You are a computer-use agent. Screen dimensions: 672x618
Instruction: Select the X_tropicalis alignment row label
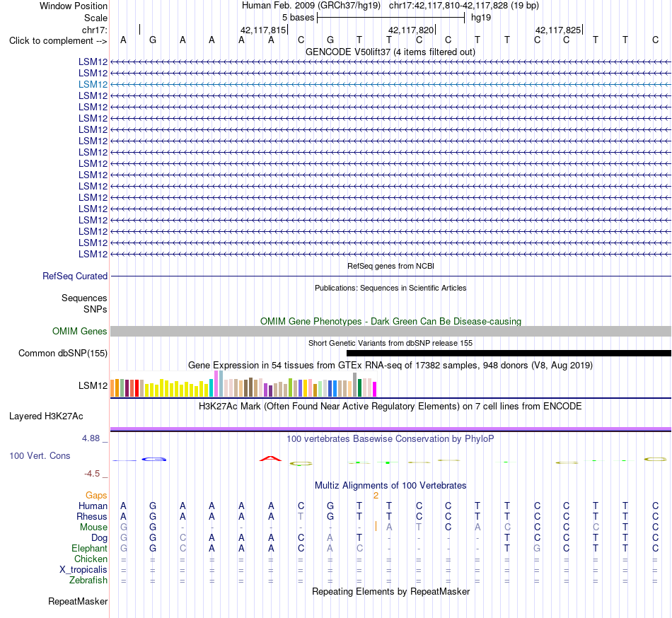tap(83, 570)
